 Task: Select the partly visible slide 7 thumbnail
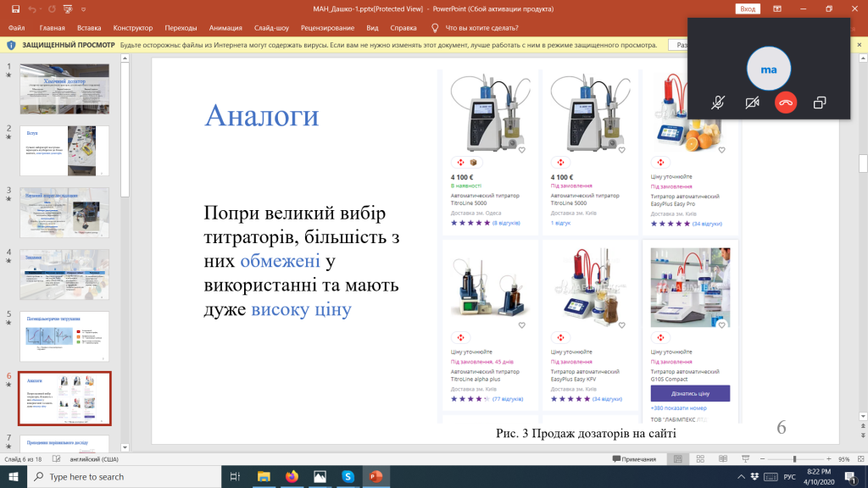[64, 443]
